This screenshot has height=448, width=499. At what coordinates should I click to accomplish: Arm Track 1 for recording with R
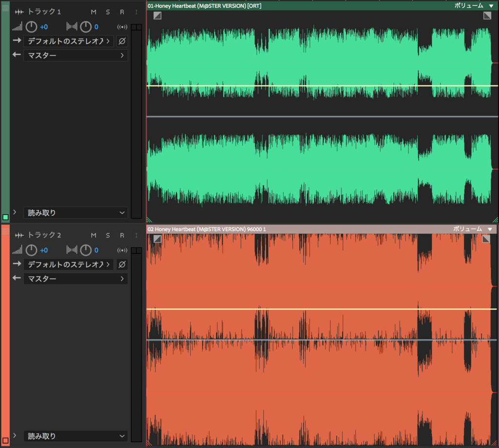point(122,12)
